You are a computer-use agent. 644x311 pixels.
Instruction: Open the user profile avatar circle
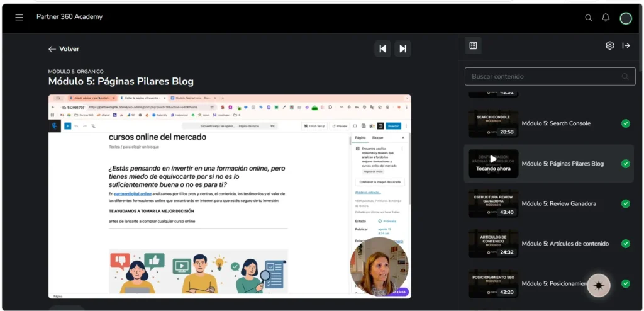pyautogui.click(x=626, y=18)
